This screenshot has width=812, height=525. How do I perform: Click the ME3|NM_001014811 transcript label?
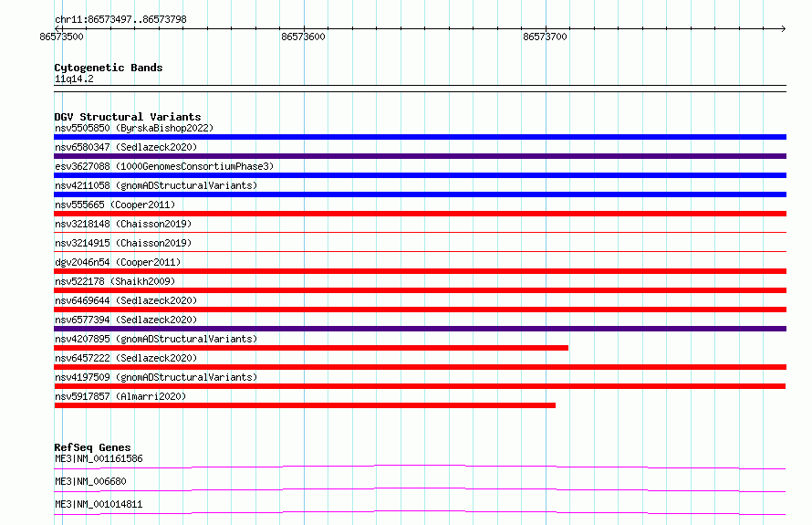tap(99, 504)
